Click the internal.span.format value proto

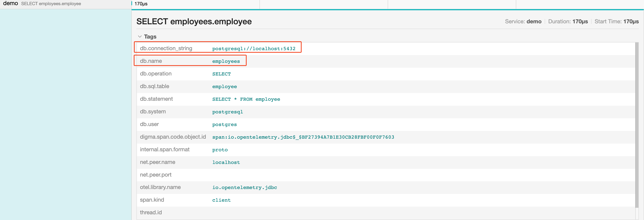tap(220, 149)
